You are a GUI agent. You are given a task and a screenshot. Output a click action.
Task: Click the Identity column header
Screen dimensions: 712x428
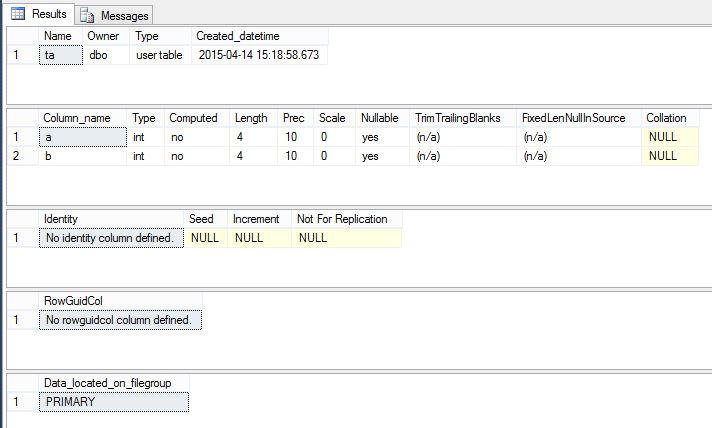click(x=111, y=219)
